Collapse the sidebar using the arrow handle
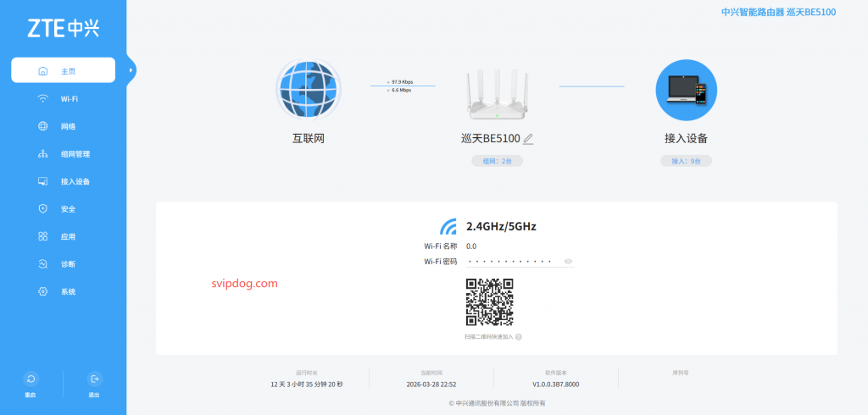Viewport: 868px width, 415px height. [131, 70]
